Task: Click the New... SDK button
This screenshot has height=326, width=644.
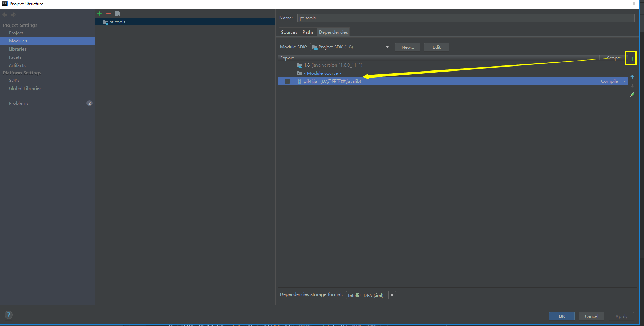Action: (x=408, y=47)
